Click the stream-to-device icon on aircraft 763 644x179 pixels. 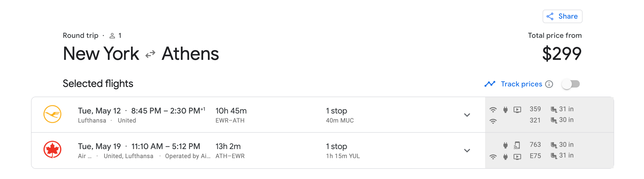(517, 145)
